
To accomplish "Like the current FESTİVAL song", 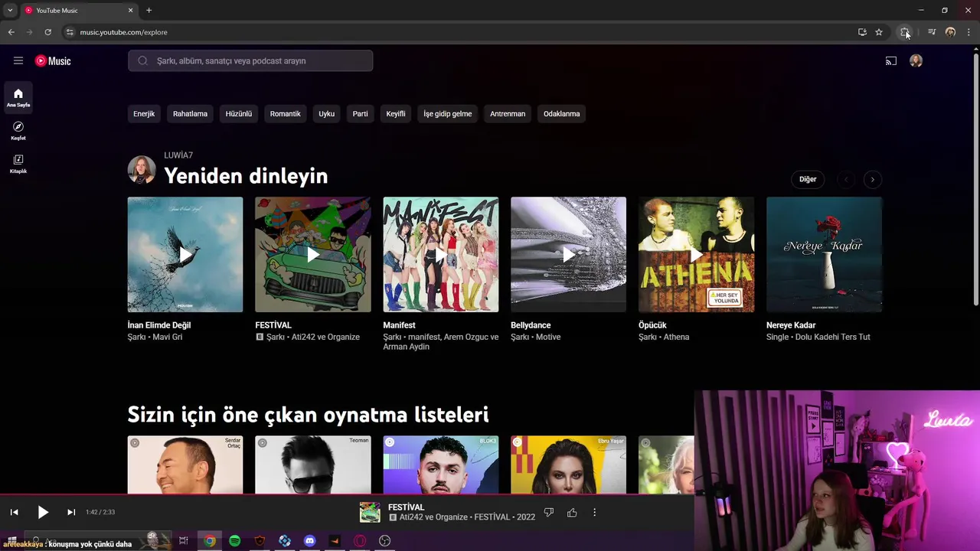I will [x=572, y=512].
